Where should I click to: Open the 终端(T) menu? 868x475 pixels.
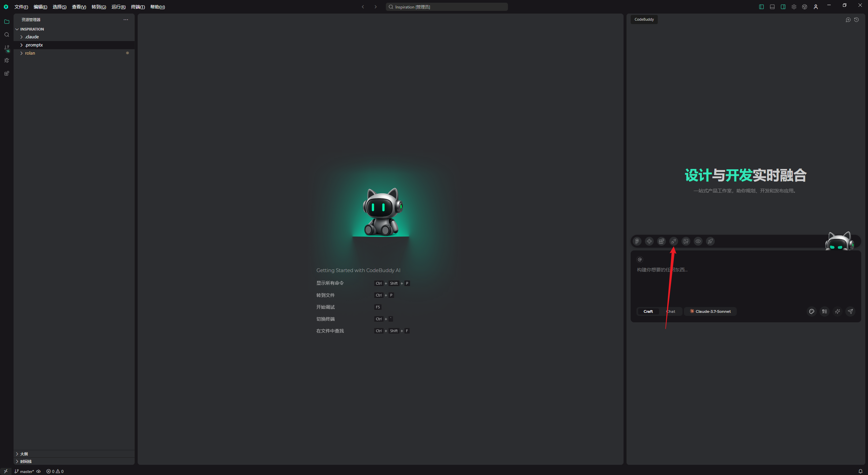tap(138, 7)
